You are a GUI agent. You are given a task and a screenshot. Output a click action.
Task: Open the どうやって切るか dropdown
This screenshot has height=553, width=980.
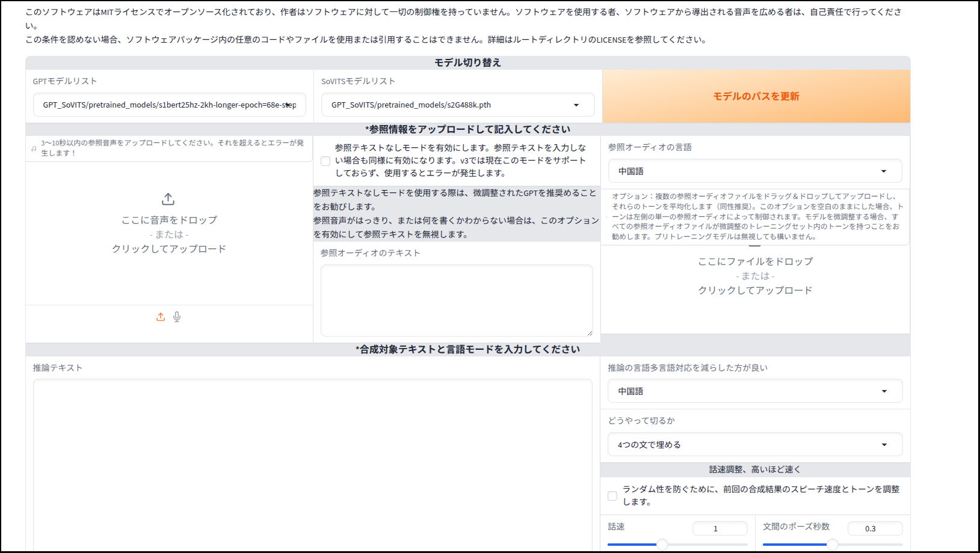(x=754, y=445)
